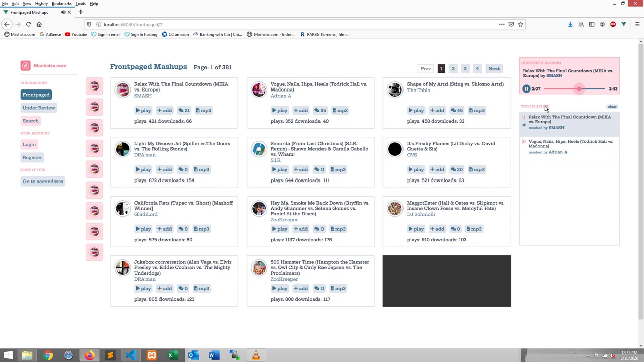Open the Bookmarks menu

[x=62, y=3]
